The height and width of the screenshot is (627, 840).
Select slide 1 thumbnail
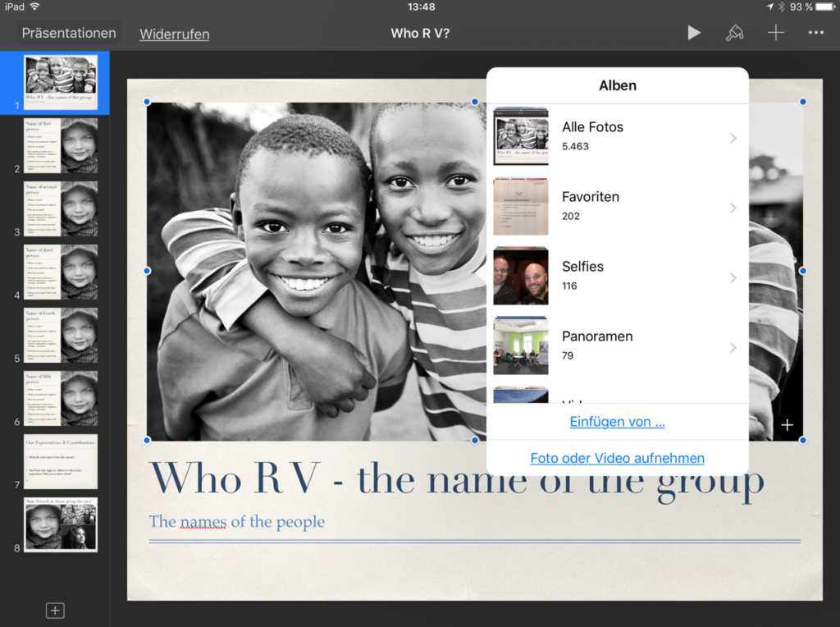(x=61, y=83)
